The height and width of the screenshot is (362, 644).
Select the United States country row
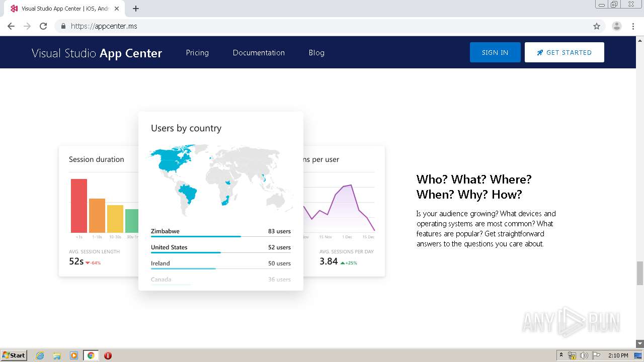tap(221, 248)
